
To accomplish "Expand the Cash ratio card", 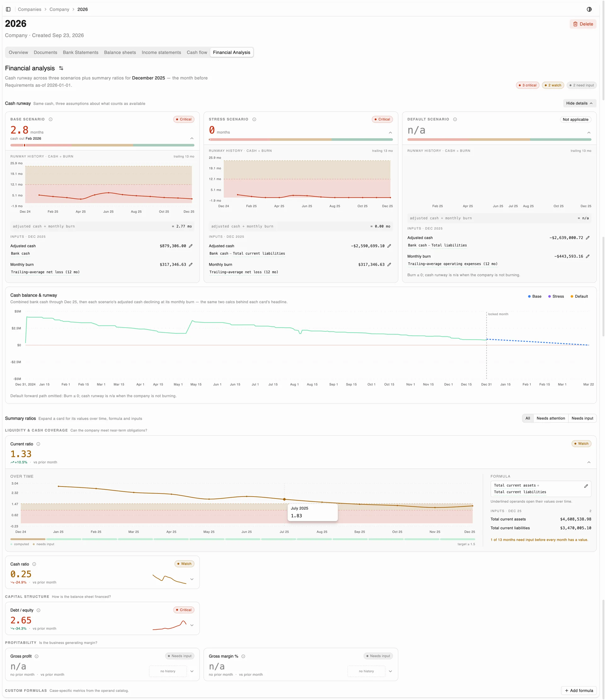I will point(192,579).
